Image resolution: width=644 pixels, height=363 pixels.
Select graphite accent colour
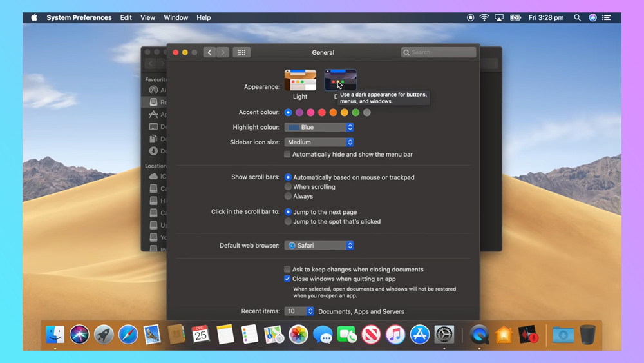click(367, 112)
